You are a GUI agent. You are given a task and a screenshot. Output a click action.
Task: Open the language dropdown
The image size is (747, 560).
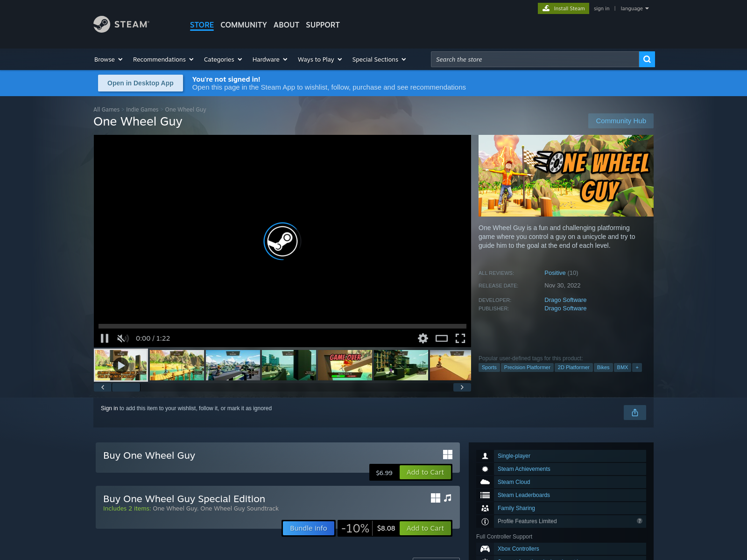(x=634, y=8)
